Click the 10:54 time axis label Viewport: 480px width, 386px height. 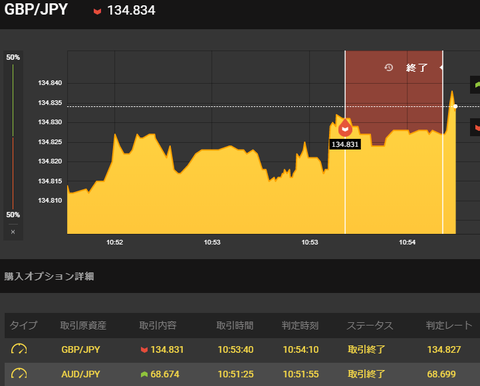(407, 242)
